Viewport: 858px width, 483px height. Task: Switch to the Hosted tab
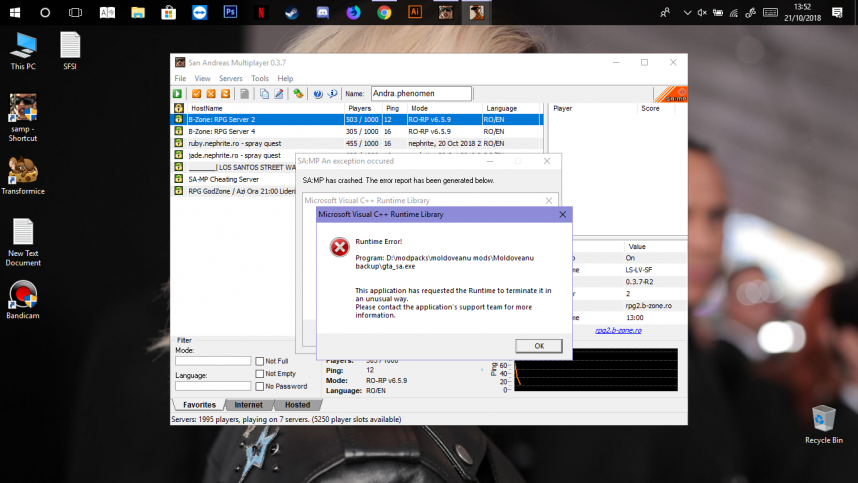[297, 405]
